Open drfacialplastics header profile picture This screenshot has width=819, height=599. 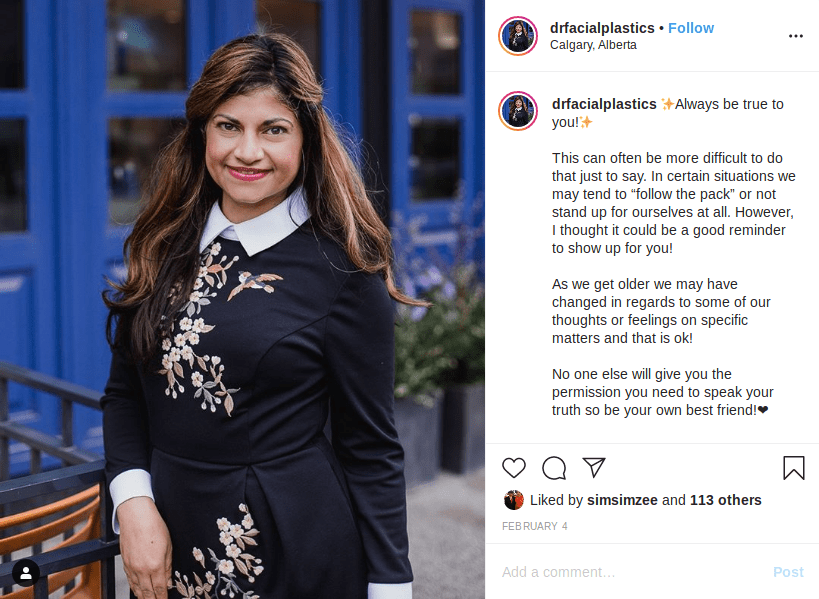click(x=518, y=36)
